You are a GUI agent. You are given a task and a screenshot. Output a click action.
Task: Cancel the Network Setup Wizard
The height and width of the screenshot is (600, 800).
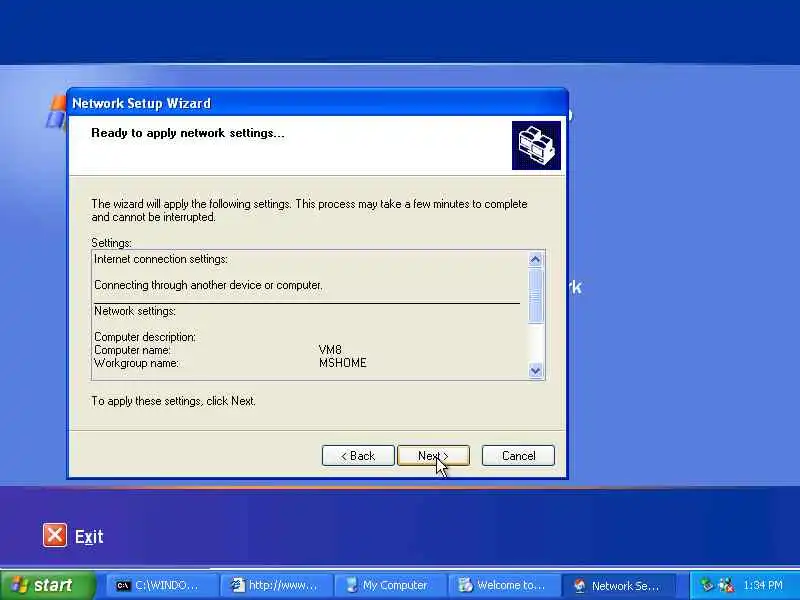tap(518, 456)
